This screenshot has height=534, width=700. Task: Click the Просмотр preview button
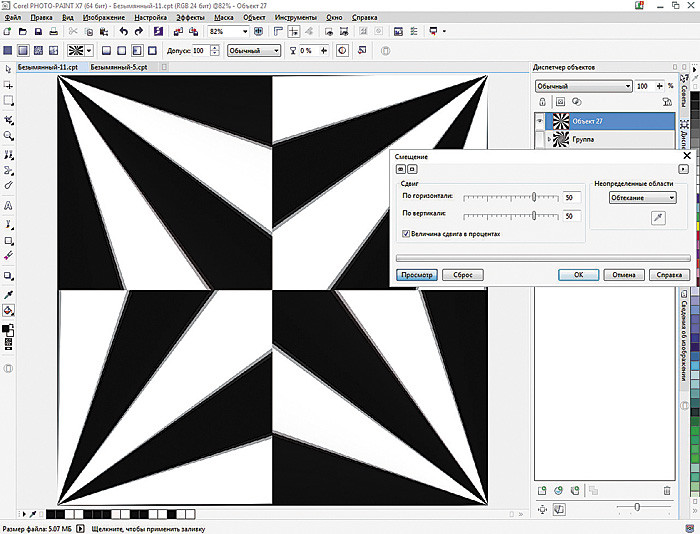(417, 275)
